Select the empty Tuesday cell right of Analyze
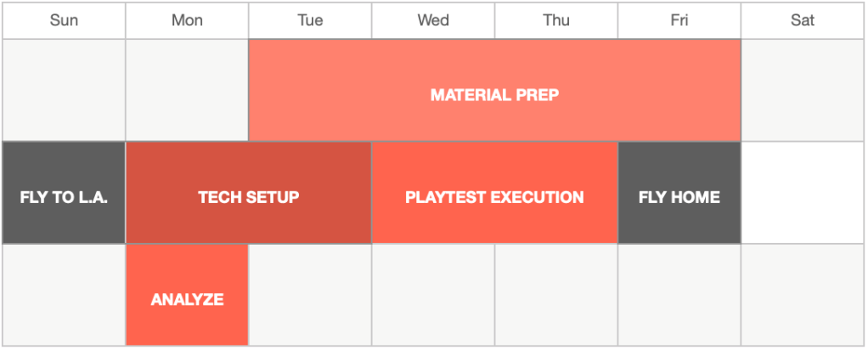Image resolution: width=868 pixels, height=350 pixels. 310,295
